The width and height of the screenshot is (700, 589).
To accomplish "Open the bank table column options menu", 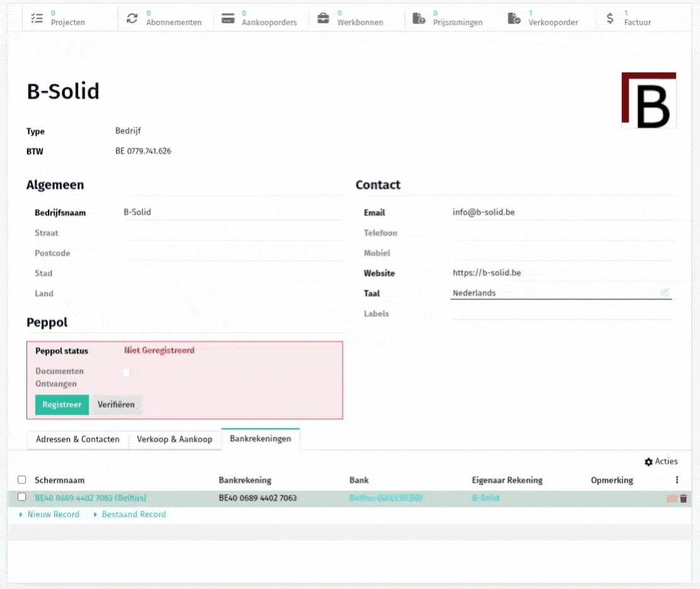I will pos(677,480).
